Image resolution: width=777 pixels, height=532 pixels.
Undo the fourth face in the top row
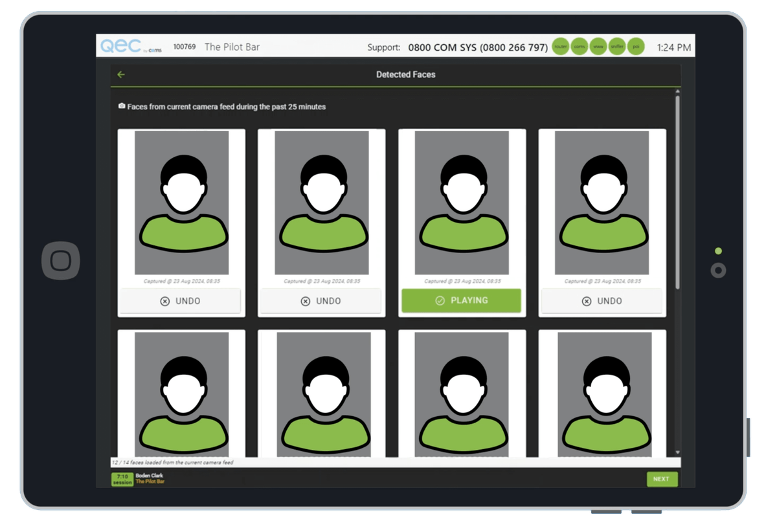602,300
